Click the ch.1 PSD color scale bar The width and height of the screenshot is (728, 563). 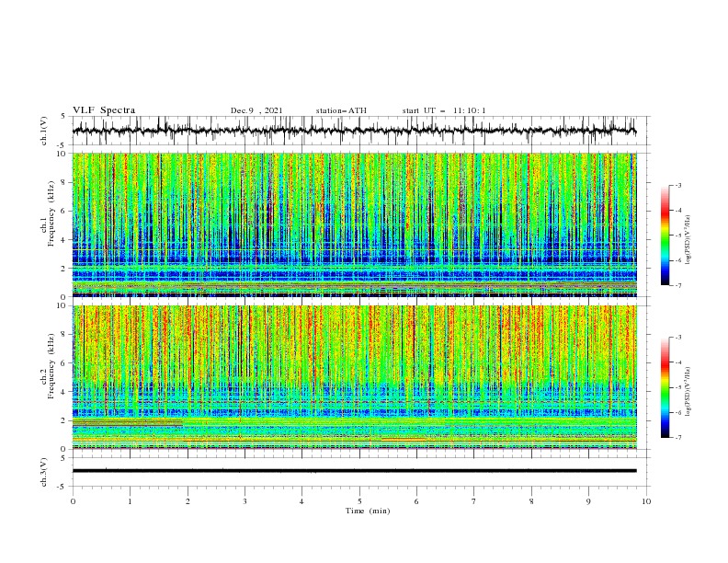665,236
